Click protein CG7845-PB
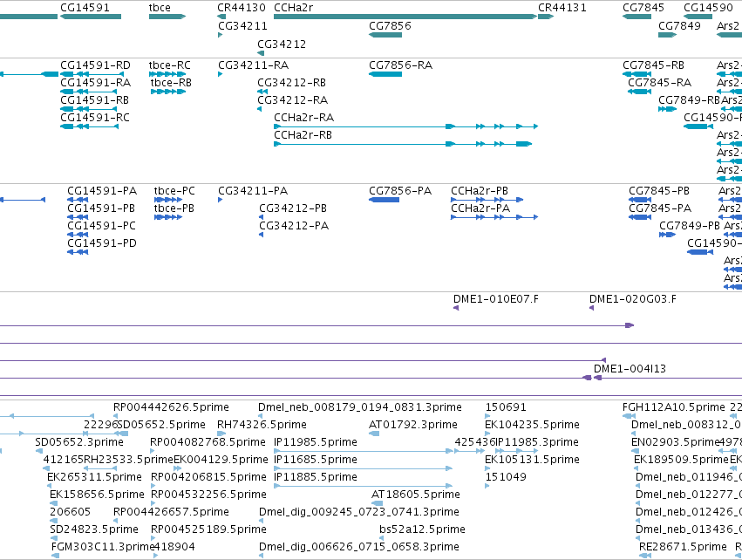 pos(659,191)
